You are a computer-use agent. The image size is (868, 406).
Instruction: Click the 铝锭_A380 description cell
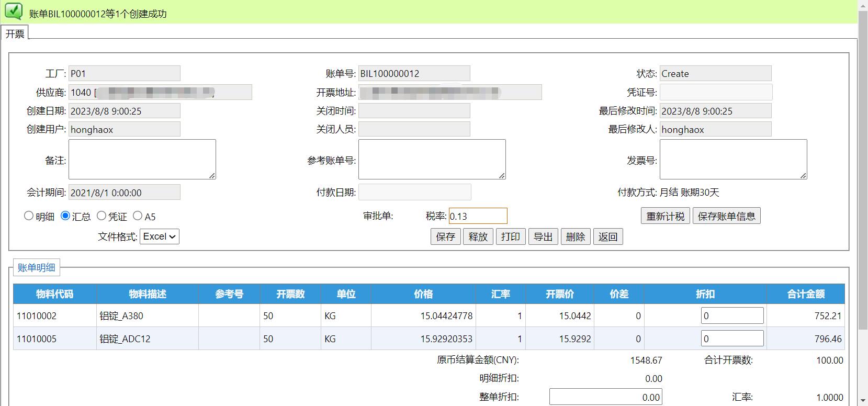[148, 315]
